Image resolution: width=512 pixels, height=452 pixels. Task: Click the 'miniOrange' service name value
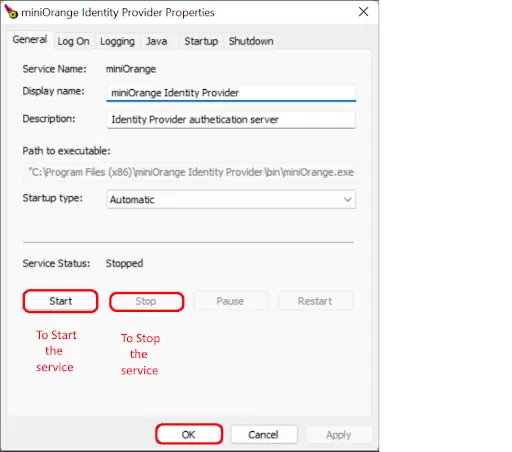tap(131, 69)
